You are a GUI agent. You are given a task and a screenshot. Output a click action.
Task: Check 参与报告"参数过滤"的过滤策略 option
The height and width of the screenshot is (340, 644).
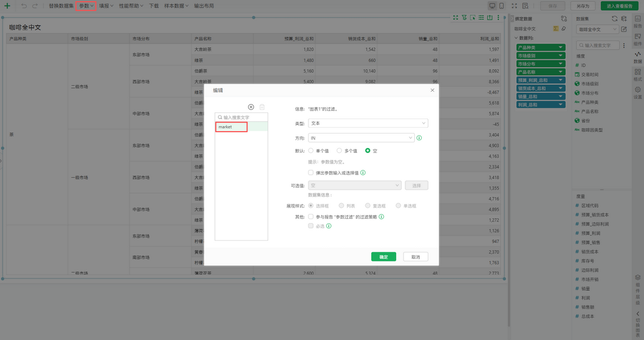[311, 217]
